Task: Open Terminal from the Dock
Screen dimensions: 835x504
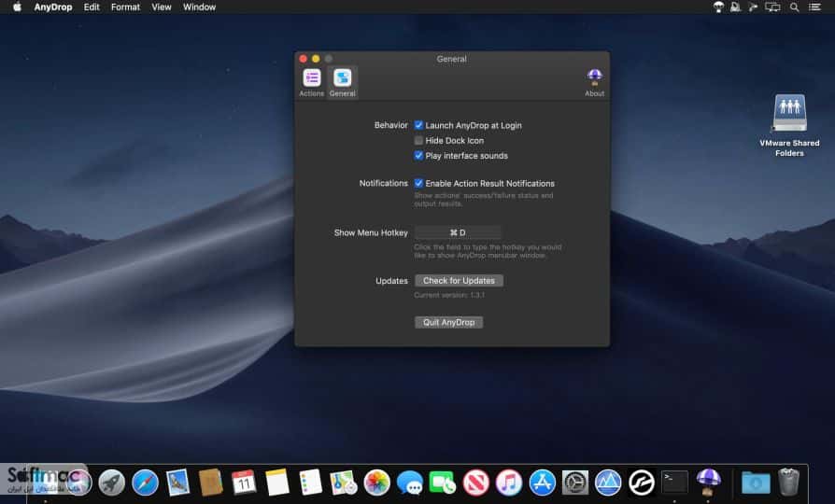Action: point(674,483)
